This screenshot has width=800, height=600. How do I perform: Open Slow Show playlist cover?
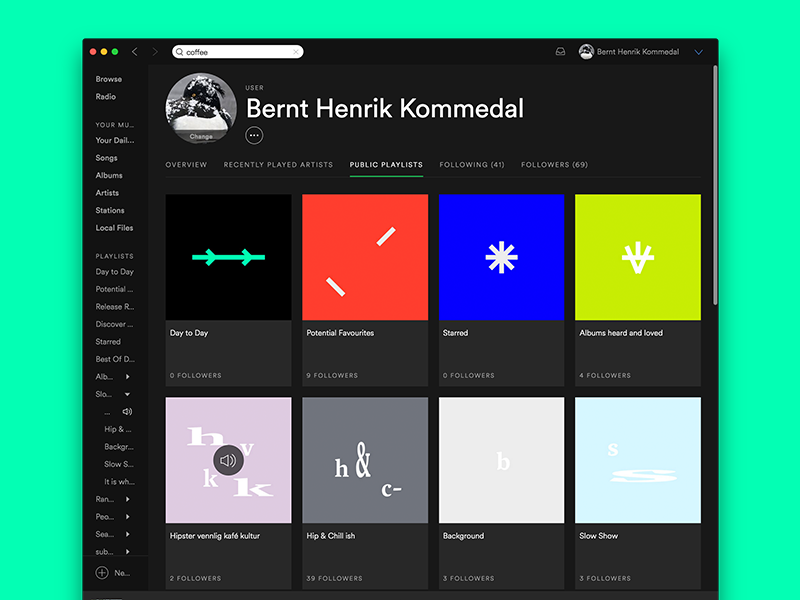pyautogui.click(x=638, y=460)
